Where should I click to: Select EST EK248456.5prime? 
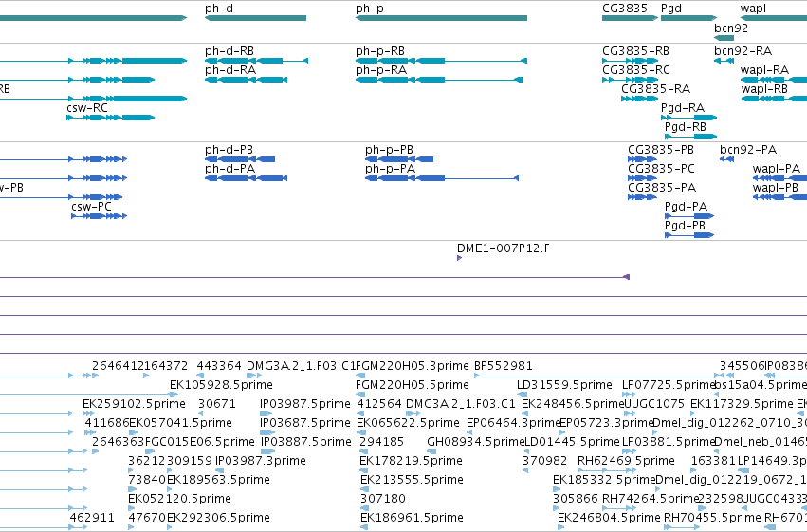coord(573,404)
